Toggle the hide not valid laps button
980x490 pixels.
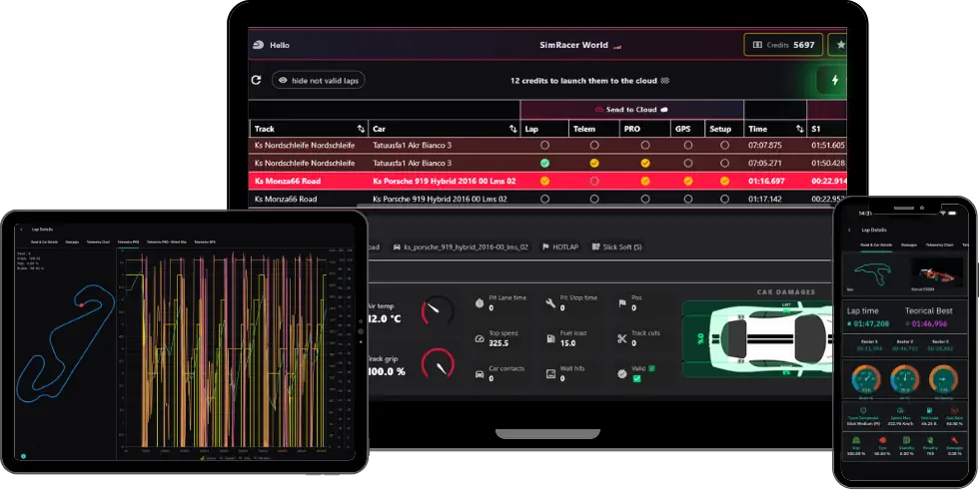coord(319,80)
